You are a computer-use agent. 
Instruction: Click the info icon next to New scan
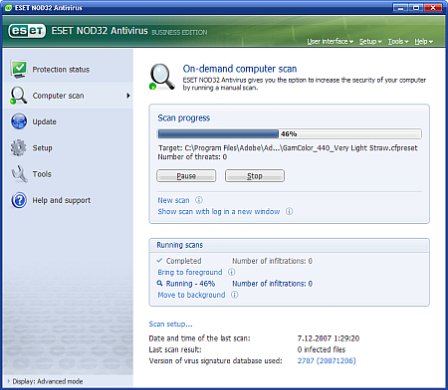point(199,200)
